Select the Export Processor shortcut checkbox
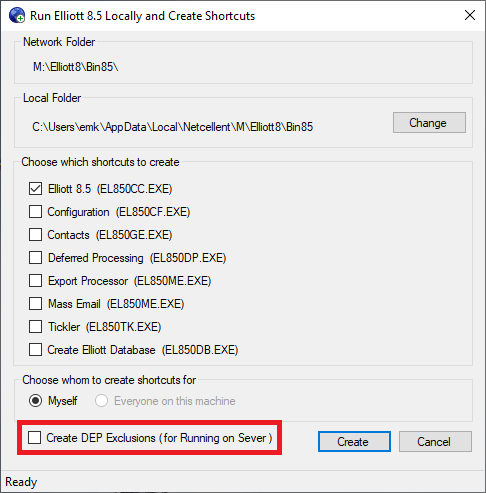Image resolution: width=486 pixels, height=493 pixels. [x=35, y=281]
